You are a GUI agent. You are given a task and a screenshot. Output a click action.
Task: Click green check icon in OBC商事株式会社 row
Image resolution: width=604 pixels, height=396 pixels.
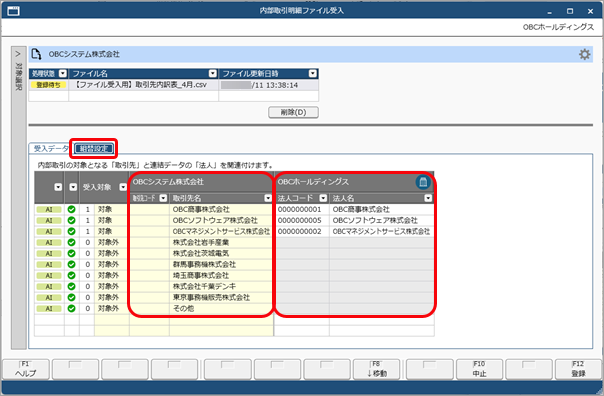(71, 210)
